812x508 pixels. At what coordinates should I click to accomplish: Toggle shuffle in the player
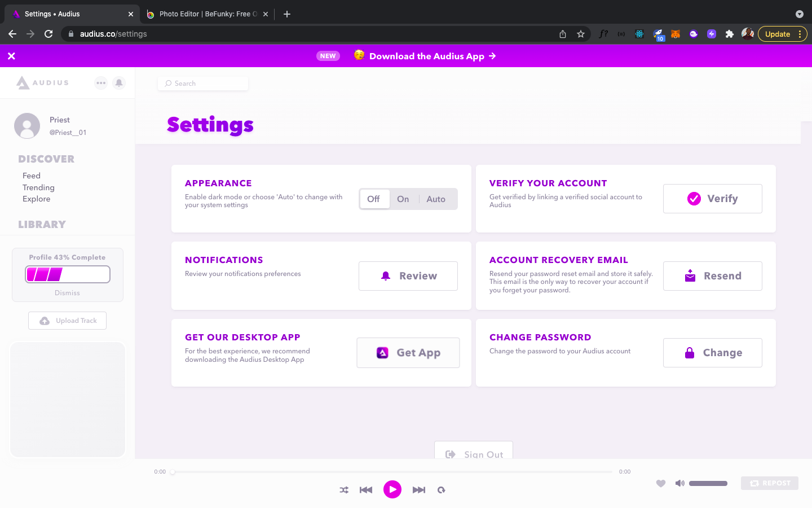[x=344, y=490]
